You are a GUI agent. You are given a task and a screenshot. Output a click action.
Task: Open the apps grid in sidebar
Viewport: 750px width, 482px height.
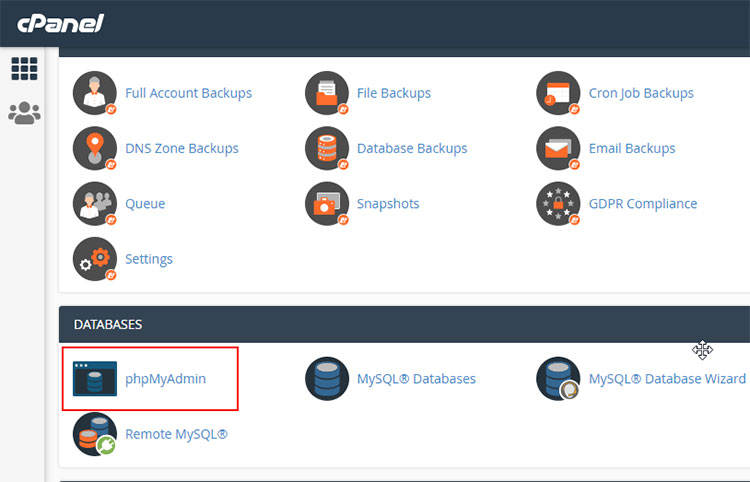click(23, 69)
